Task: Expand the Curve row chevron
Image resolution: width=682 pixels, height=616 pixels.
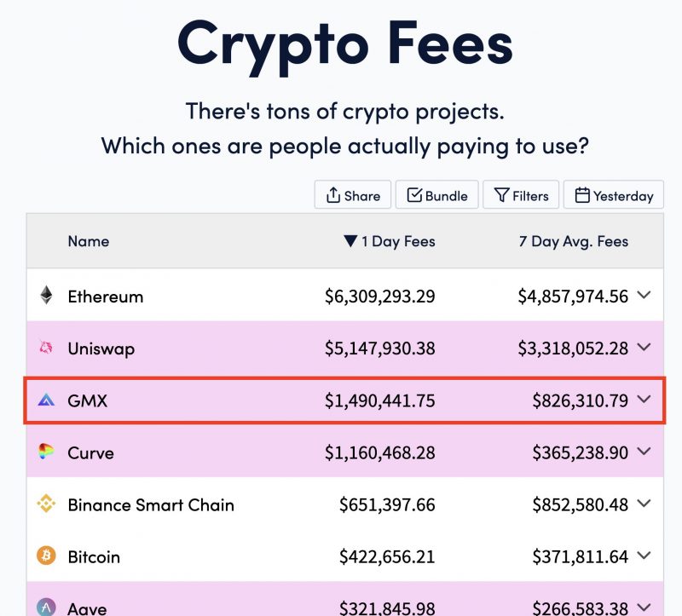Action: [644, 452]
